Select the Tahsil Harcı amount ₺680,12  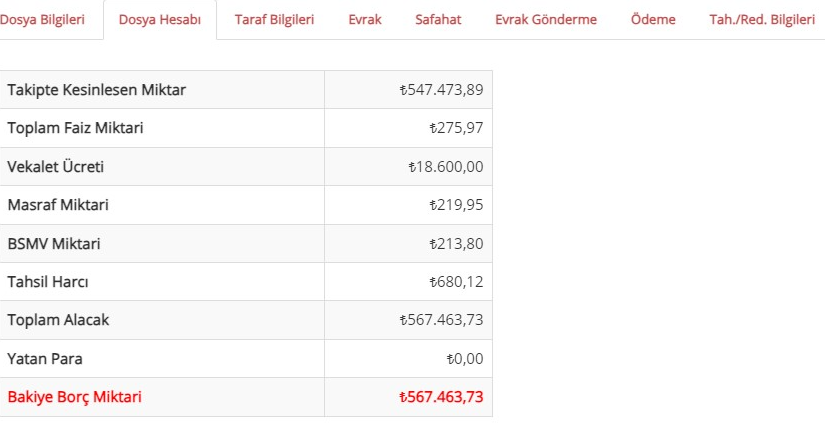click(x=456, y=282)
